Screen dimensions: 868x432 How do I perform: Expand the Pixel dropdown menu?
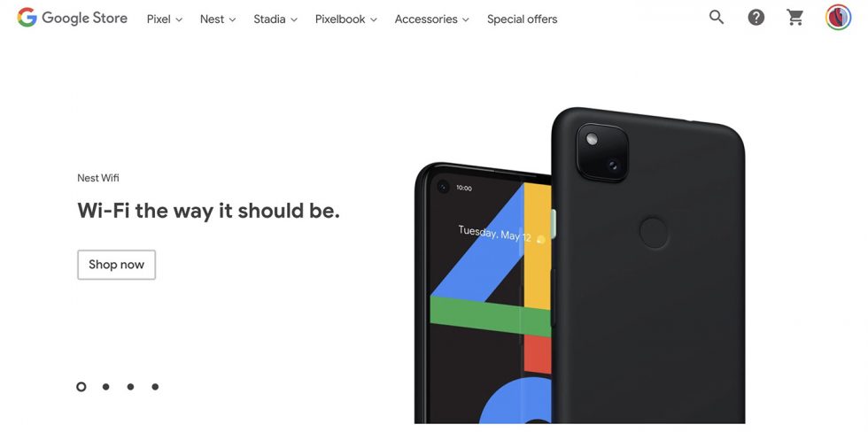coord(165,19)
